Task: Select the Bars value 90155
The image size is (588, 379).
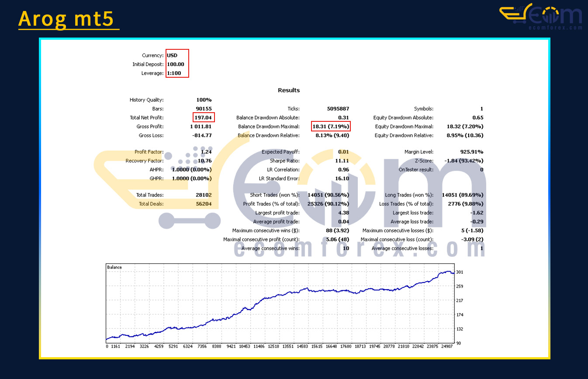Action: pyautogui.click(x=204, y=109)
